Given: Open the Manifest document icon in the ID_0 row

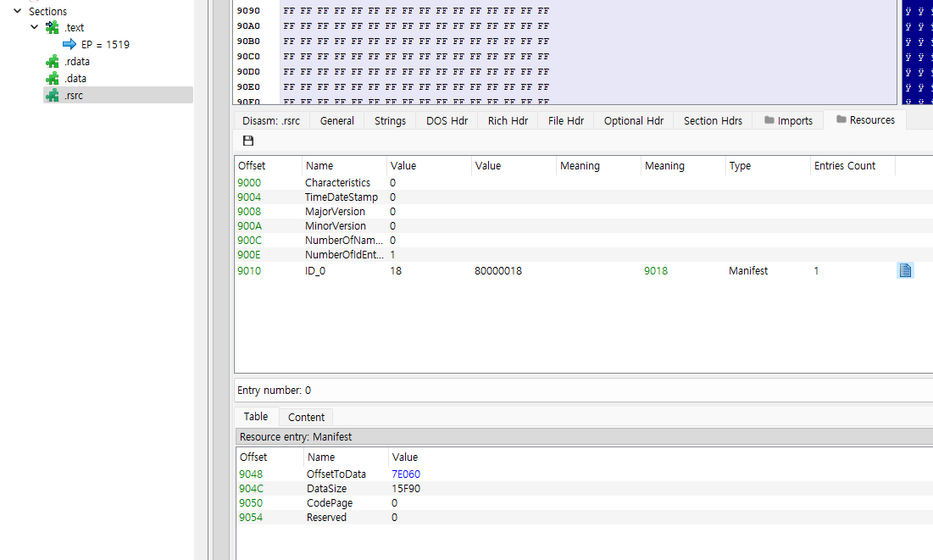Looking at the screenshot, I should pyautogui.click(x=905, y=270).
